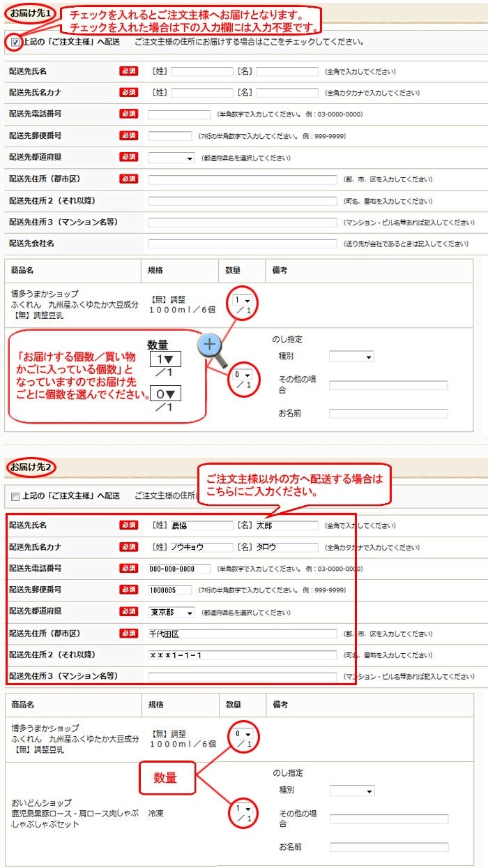Uncheck the ご注文主様へ配送 checkbox in お届け先1
This screenshot has height=868, width=488.
pyautogui.click(x=15, y=42)
